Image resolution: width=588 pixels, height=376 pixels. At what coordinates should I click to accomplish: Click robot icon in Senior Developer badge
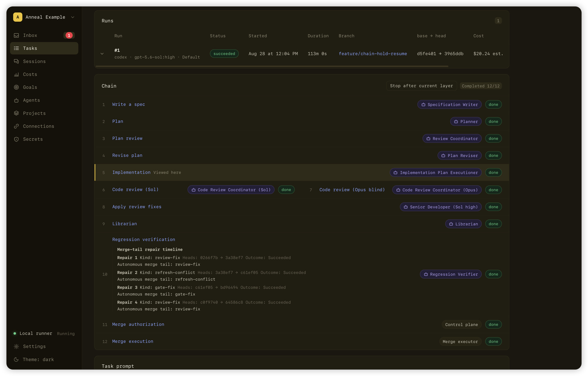[406, 207]
